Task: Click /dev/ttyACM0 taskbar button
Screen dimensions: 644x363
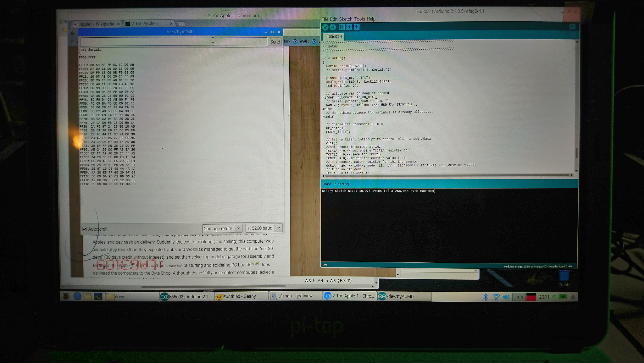Action: [404, 296]
